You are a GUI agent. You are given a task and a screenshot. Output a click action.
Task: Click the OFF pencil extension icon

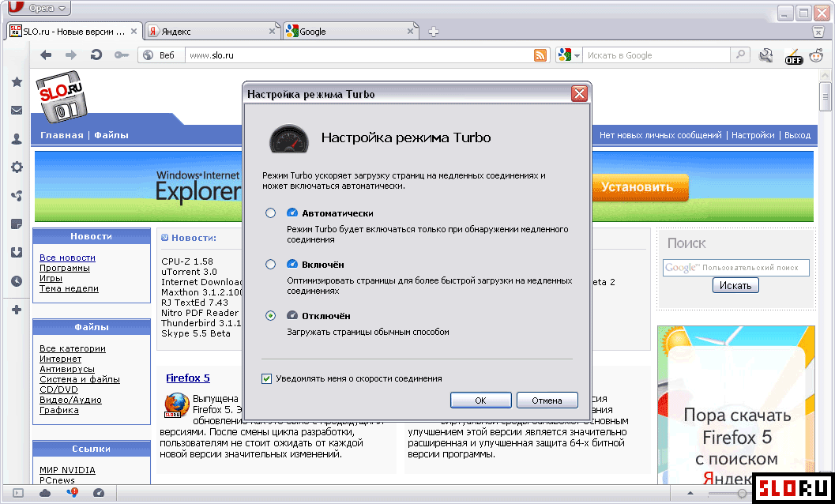pos(793,56)
